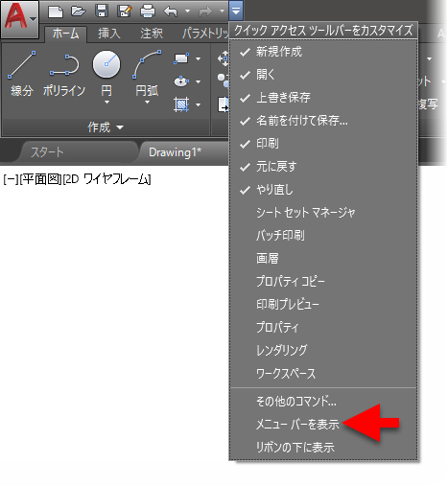The height and width of the screenshot is (486, 448).
Task: Enable バッチ印刷 in the customize menu
Action: pos(323,236)
